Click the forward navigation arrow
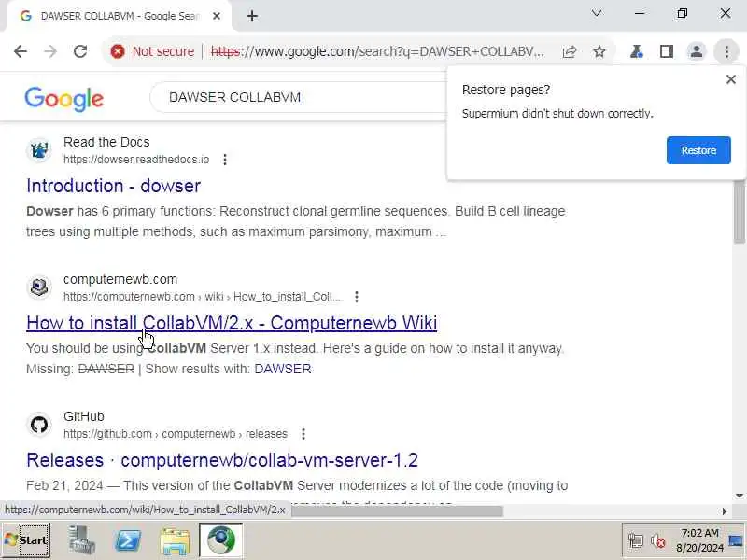This screenshot has height=560, width=747. (50, 51)
